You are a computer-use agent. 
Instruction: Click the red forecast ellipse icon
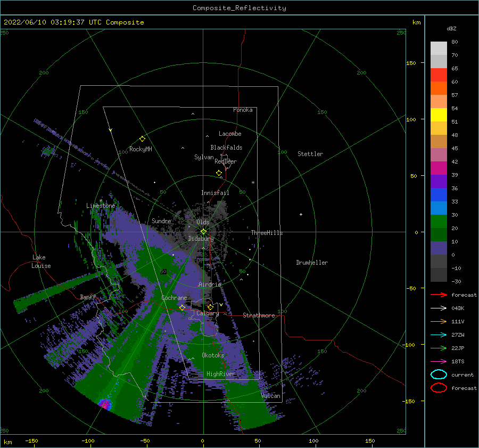439,388
